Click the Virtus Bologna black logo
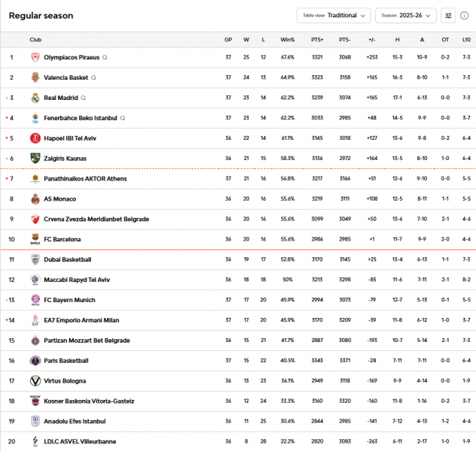Viewport: 476px width, 451px height. click(x=35, y=381)
